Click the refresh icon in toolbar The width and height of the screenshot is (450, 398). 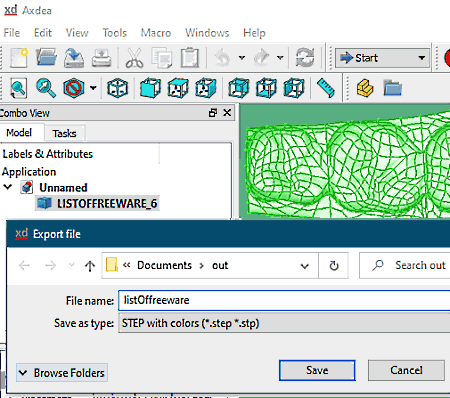pyautogui.click(x=305, y=58)
